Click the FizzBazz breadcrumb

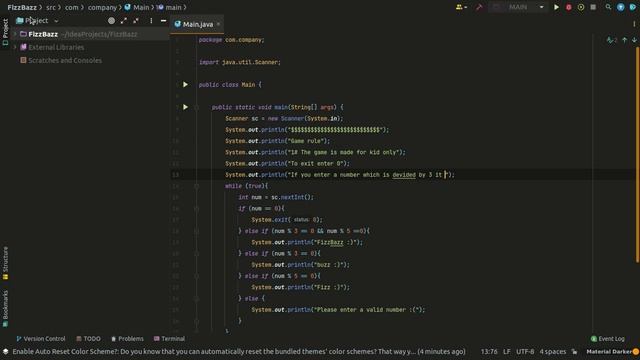click(x=22, y=7)
